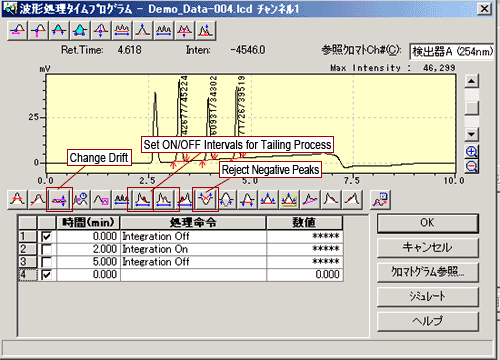Click value cell 0.000 in row 4's 数値 column
The width and height of the screenshot is (500, 360).
[x=305, y=275]
